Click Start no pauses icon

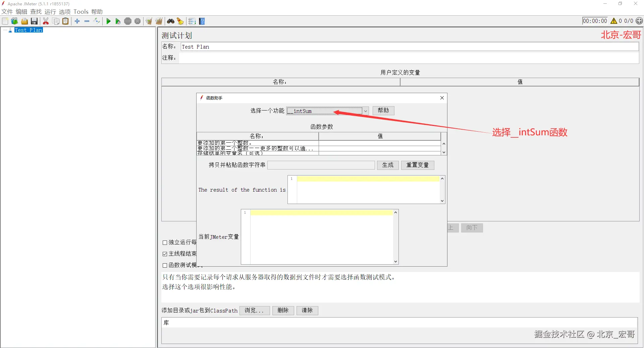(118, 21)
